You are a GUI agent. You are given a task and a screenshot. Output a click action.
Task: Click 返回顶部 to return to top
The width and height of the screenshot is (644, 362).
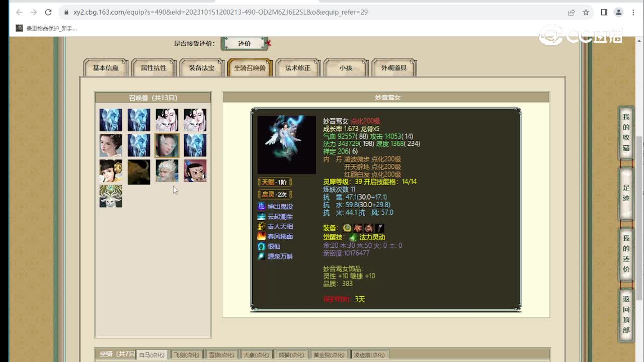point(626,315)
